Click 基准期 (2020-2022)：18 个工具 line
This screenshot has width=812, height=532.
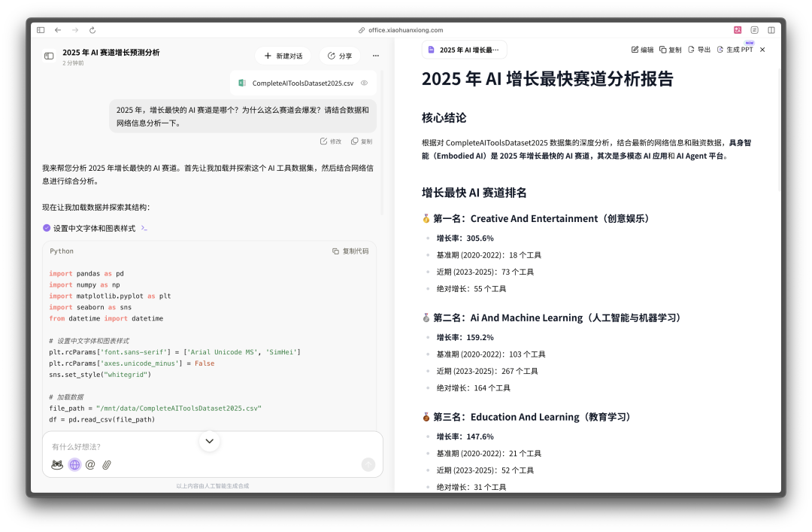point(489,255)
